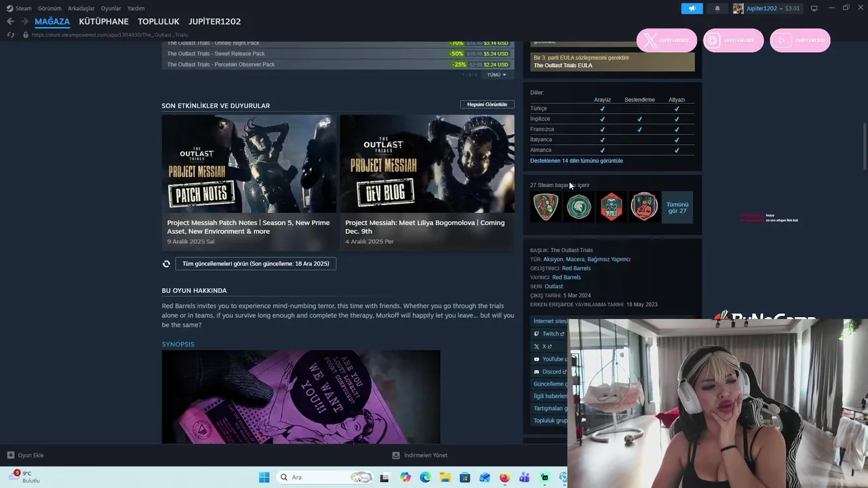Image resolution: width=868 pixels, height=488 pixels.
Task: Open the Discord link
Action: coord(549,371)
